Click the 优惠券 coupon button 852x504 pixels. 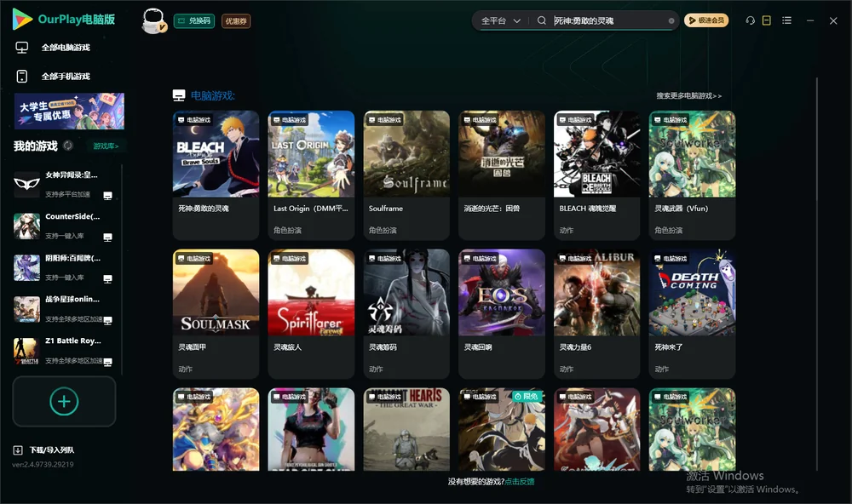[236, 21]
